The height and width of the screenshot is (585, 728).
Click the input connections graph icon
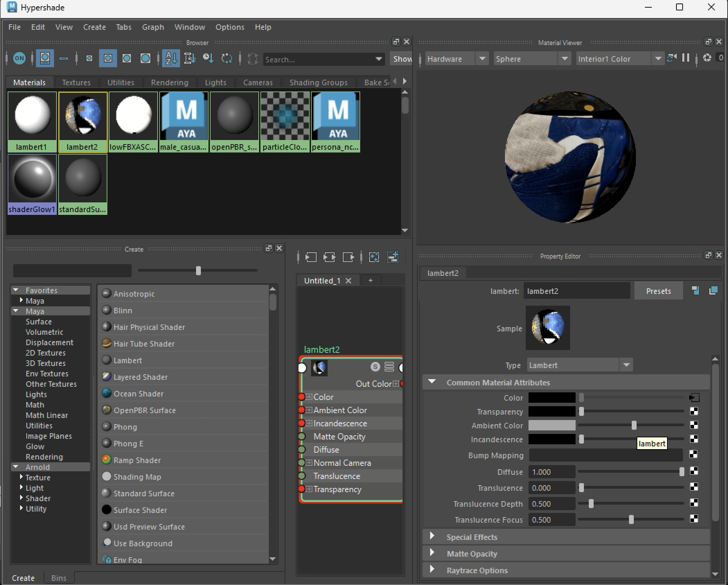[x=311, y=257]
